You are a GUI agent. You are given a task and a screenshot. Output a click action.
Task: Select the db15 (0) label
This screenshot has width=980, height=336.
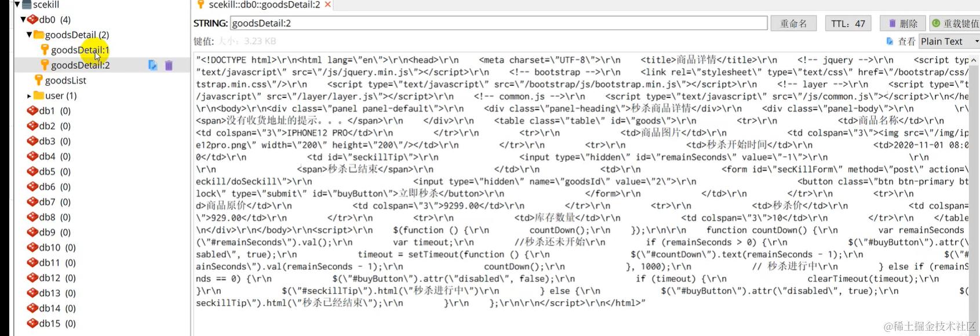(x=57, y=323)
